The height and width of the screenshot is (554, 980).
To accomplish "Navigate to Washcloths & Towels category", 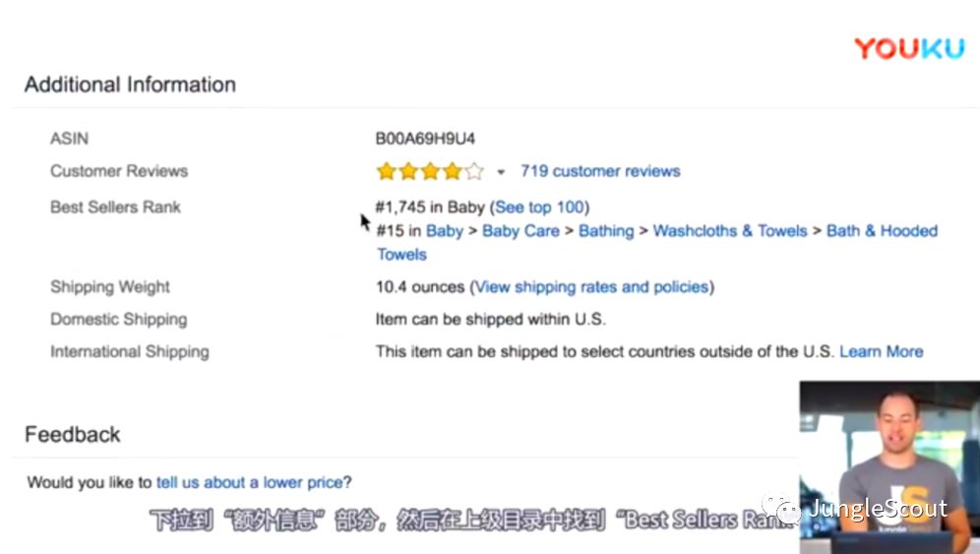I will (730, 231).
